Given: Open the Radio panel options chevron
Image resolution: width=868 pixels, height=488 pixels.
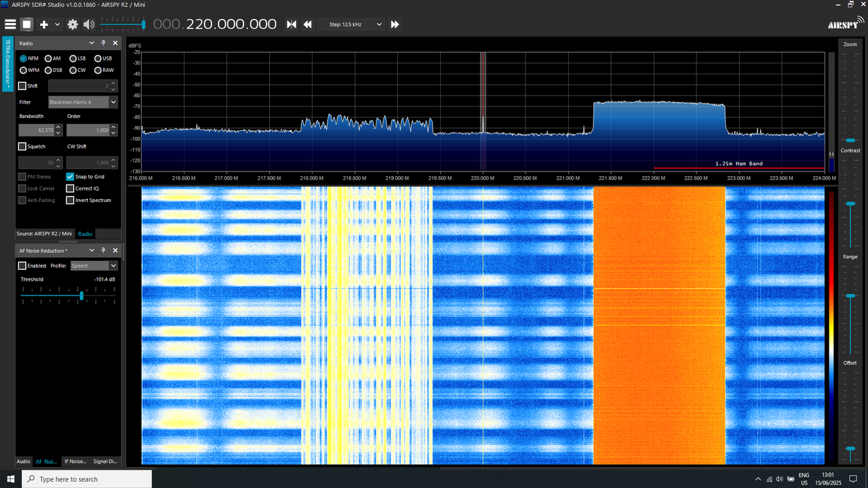Looking at the screenshot, I should tap(92, 43).
